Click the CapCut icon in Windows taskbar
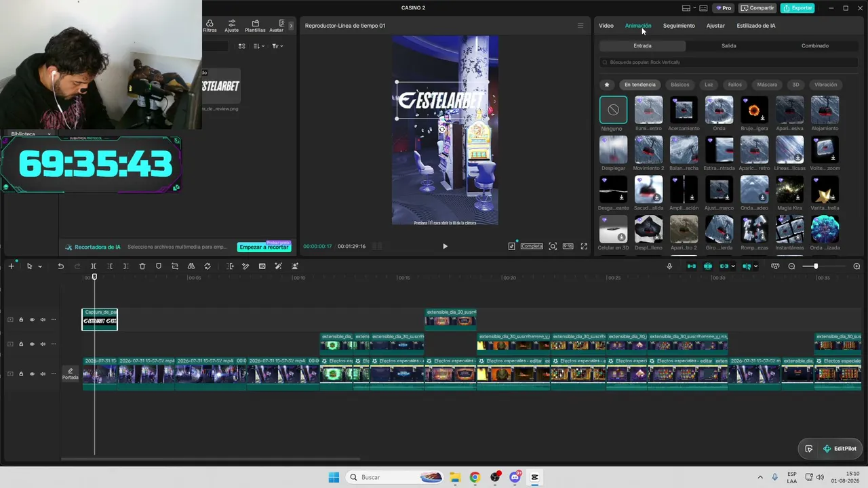Viewport: 868px width, 488px height. (534, 477)
